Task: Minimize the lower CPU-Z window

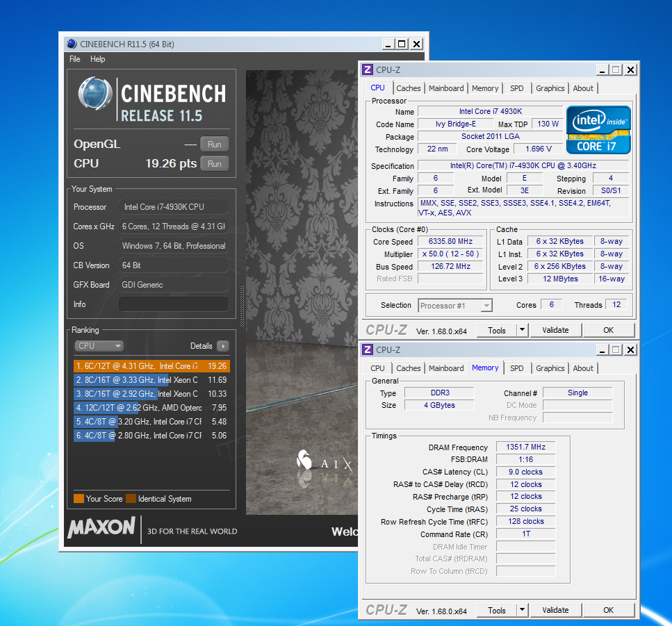Action: [x=602, y=350]
